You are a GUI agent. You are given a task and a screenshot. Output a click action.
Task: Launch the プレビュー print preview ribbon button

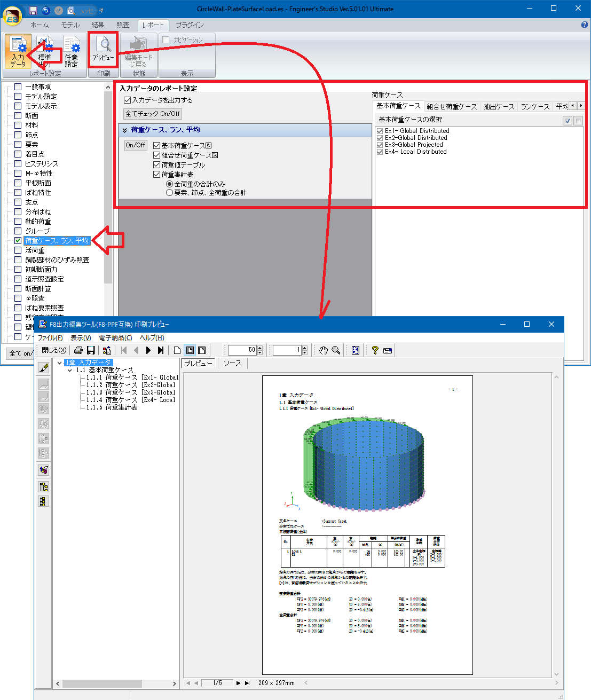pos(103,49)
